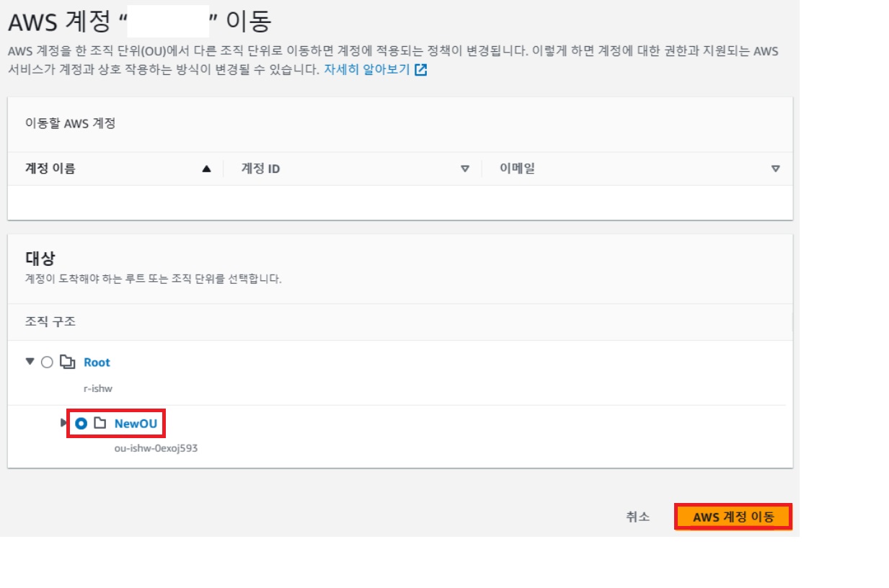The width and height of the screenshot is (889, 588).
Task: Click the external link icon after 자세히 알아보기
Action: [421, 70]
